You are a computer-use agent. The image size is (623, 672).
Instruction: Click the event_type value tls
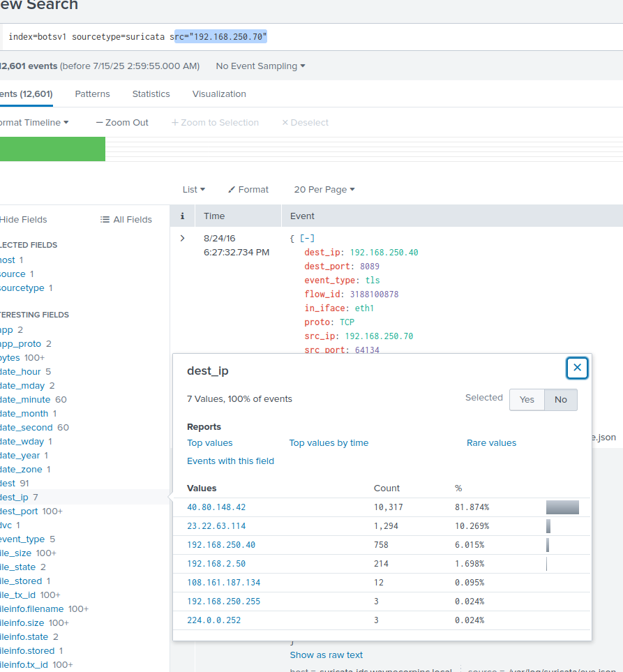[x=373, y=281]
